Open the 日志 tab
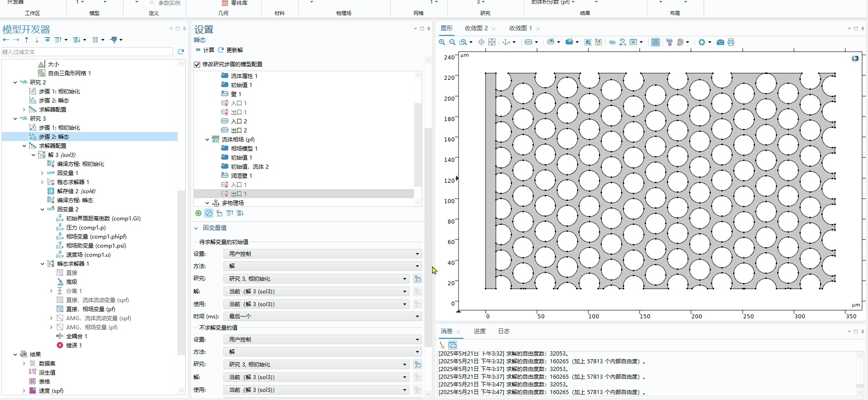The width and height of the screenshot is (868, 400). click(x=504, y=331)
